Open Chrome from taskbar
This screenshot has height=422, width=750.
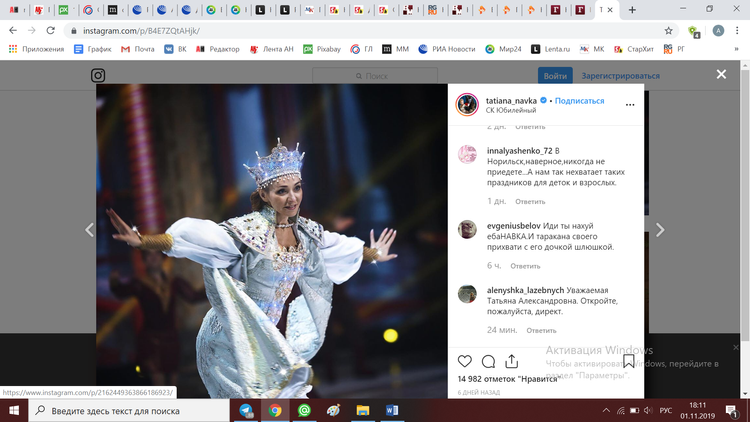click(275, 411)
